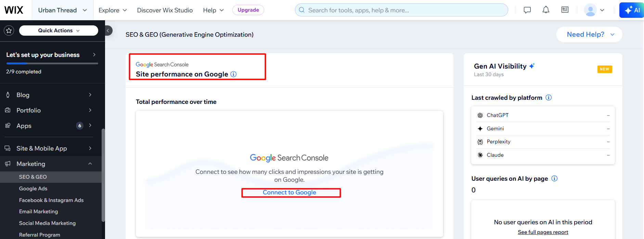
Task: Expand the Site & Mobile App chevron
Action: click(x=90, y=148)
